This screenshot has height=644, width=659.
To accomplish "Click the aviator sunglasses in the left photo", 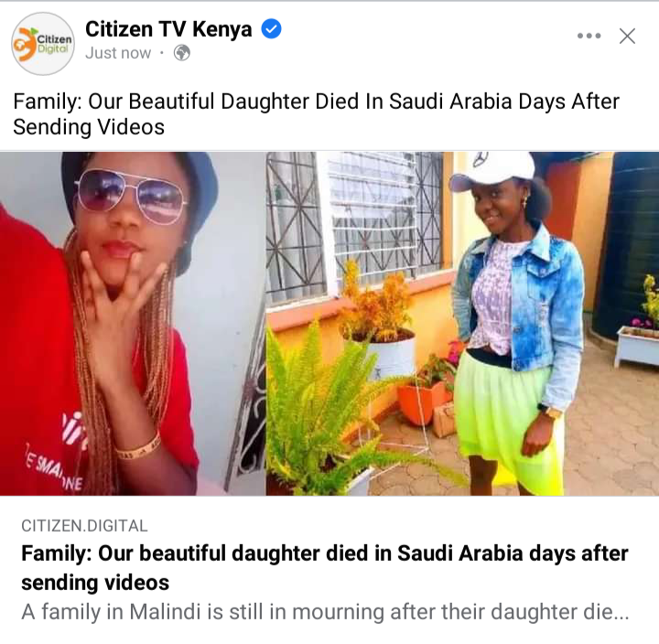I will 131,196.
